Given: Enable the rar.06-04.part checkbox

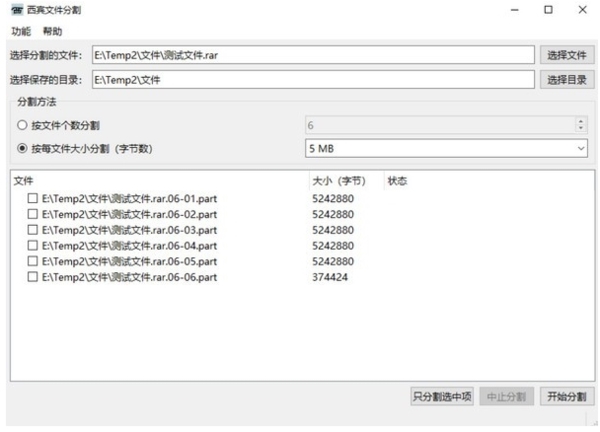Looking at the screenshot, I should [33, 245].
